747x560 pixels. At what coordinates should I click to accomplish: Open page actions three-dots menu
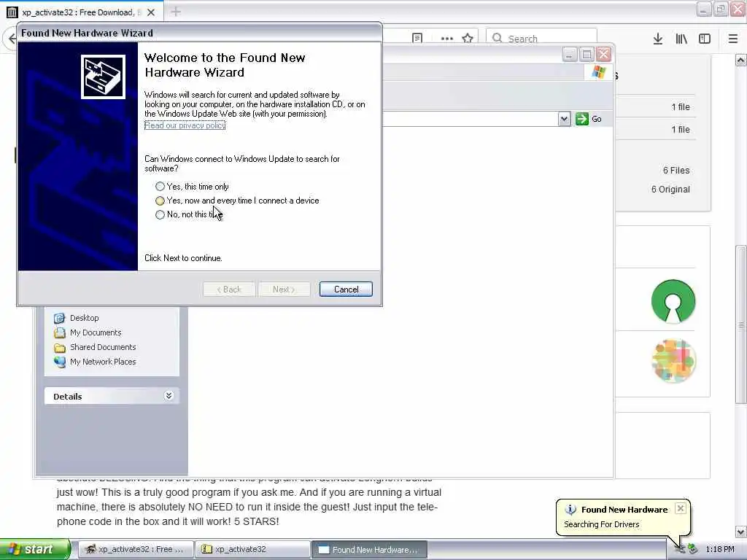coord(447,38)
